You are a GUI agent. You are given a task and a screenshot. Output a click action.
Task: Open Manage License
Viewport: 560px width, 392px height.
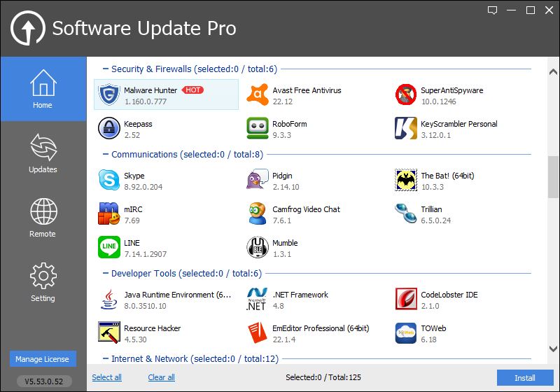tap(43, 359)
